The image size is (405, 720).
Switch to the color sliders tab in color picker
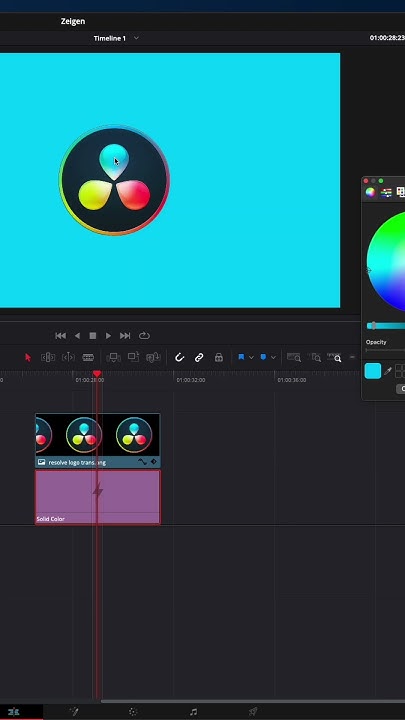(386, 192)
